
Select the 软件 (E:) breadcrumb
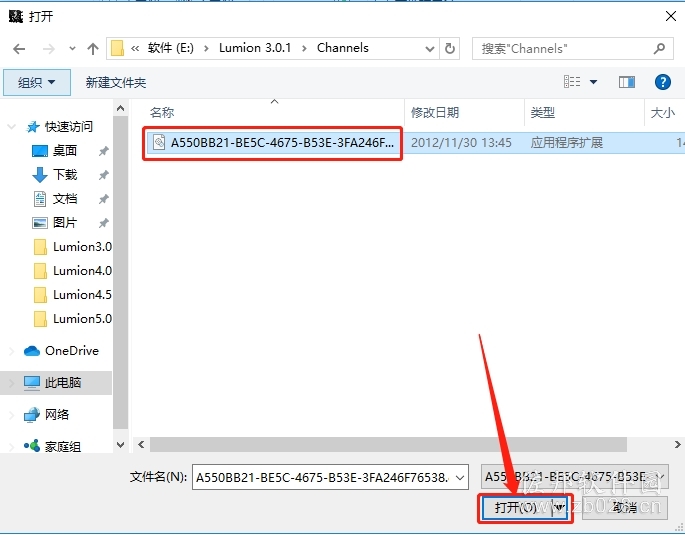[170, 48]
